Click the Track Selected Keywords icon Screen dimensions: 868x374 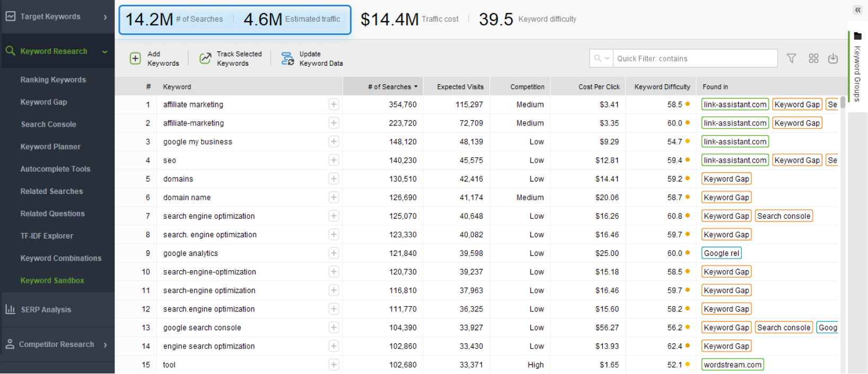click(205, 58)
